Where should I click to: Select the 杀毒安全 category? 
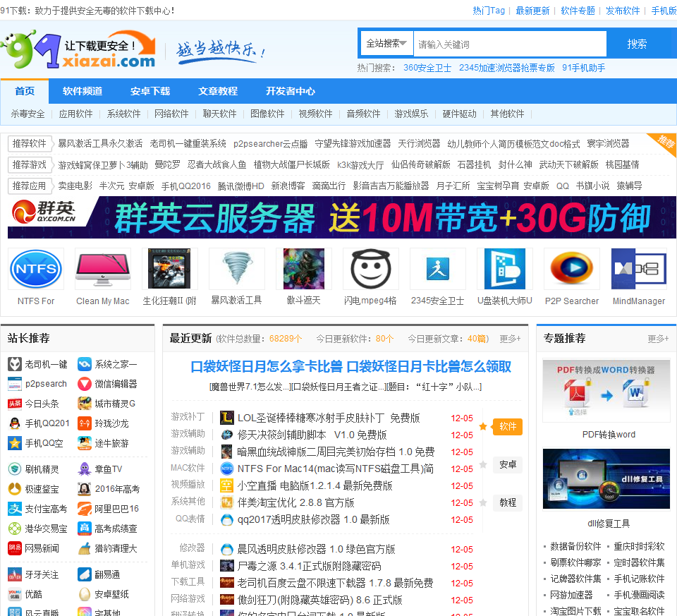point(28,114)
